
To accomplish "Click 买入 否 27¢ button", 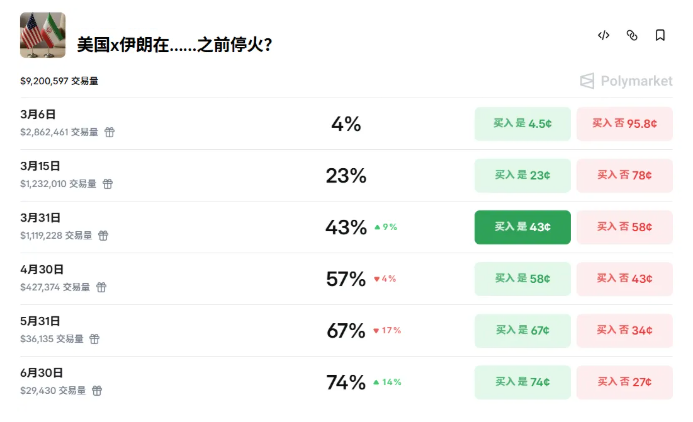I will (624, 382).
